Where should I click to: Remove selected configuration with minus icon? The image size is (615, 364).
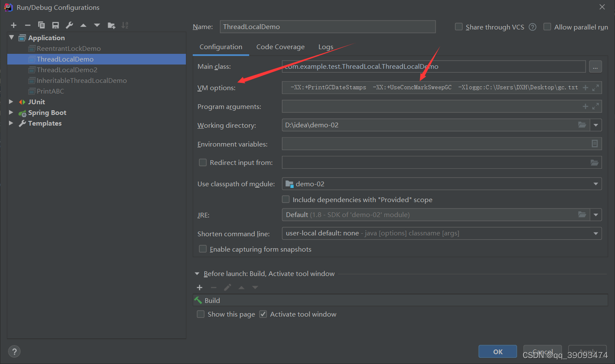tap(28, 26)
